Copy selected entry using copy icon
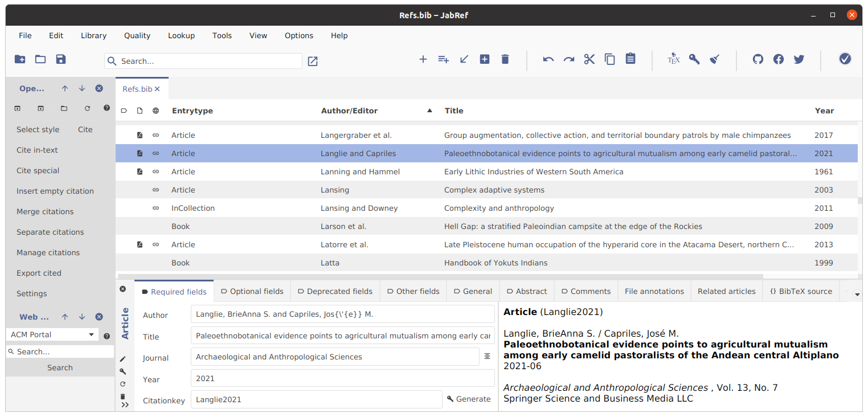This screenshot has height=417, width=868. (610, 59)
